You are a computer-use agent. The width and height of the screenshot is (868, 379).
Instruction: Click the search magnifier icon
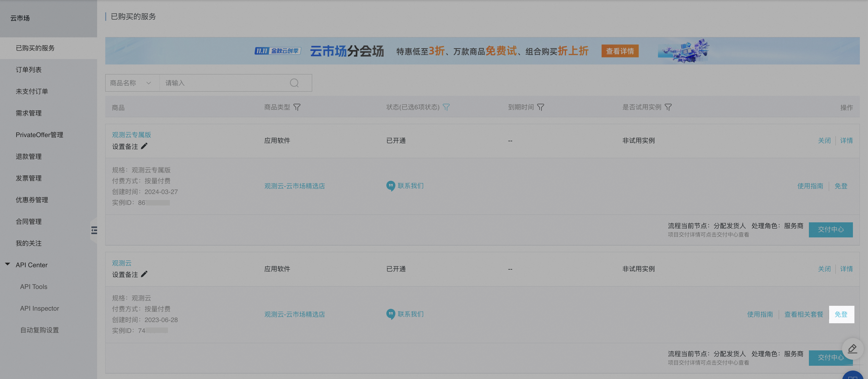coord(294,83)
